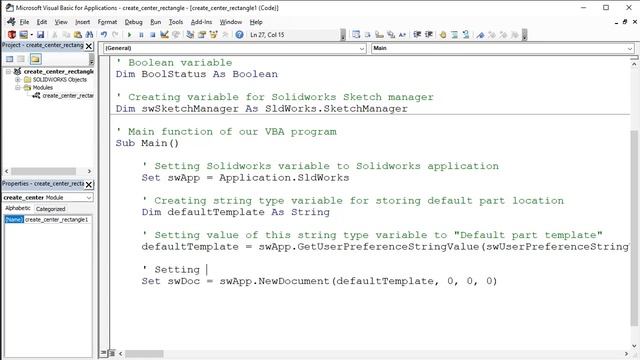The width and height of the screenshot is (640, 360).
Task: Click the Reset stop icon
Action: click(153, 35)
